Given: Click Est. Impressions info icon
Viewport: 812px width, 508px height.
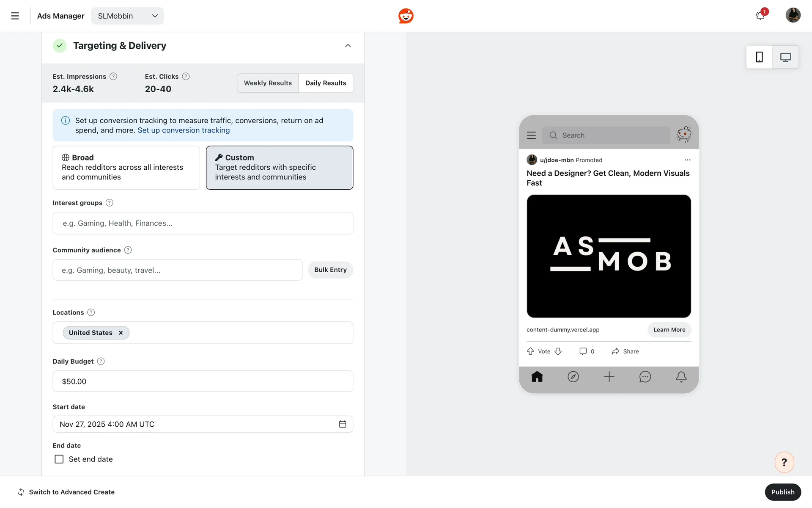Looking at the screenshot, I should 113,77.
